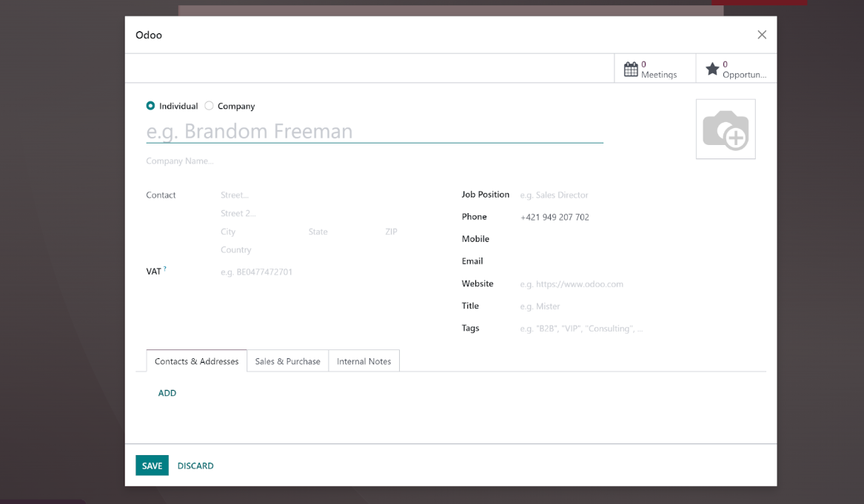The width and height of the screenshot is (864, 504).
Task: Select the Individual radio button
Action: 151,106
